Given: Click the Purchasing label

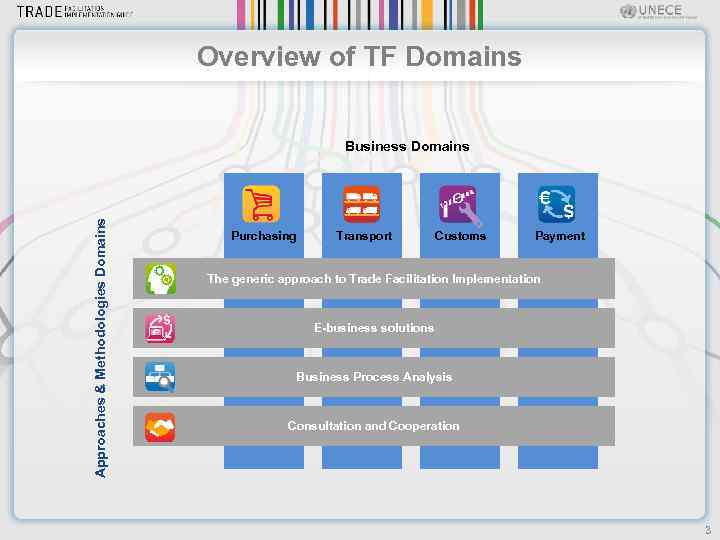Looking at the screenshot, I should tap(264, 236).
